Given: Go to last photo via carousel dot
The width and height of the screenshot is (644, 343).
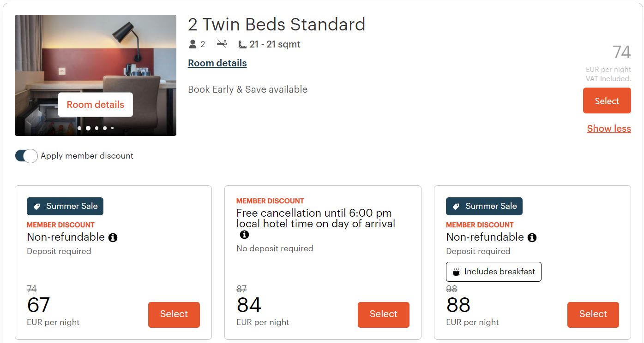Looking at the screenshot, I should click(112, 128).
